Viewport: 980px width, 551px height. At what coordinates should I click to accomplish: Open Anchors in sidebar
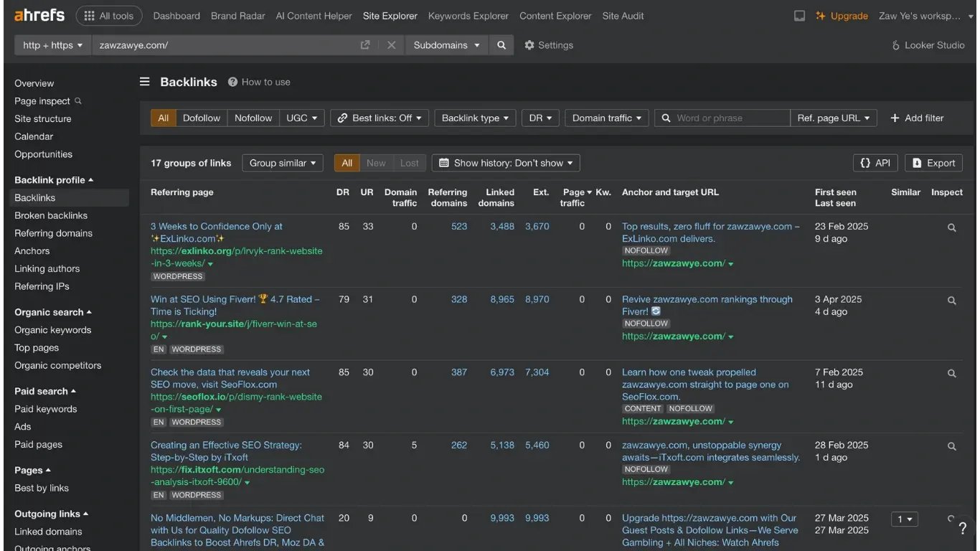(32, 251)
